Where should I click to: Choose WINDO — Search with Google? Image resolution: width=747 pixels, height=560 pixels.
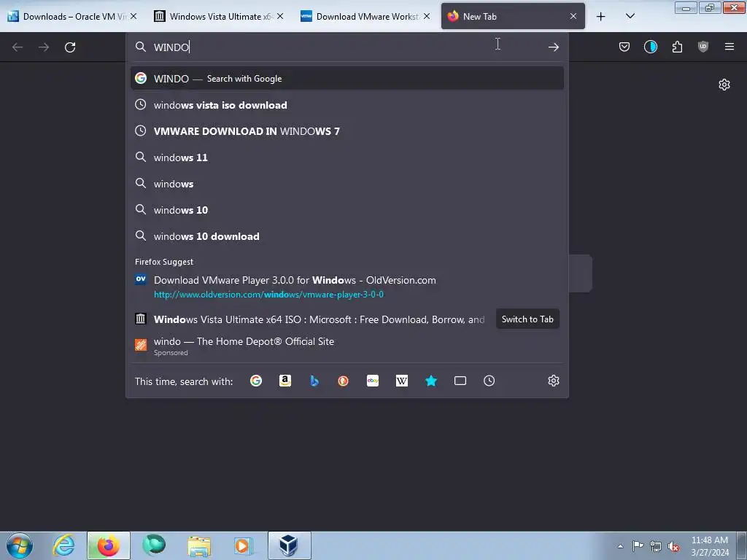pyautogui.click(x=347, y=79)
